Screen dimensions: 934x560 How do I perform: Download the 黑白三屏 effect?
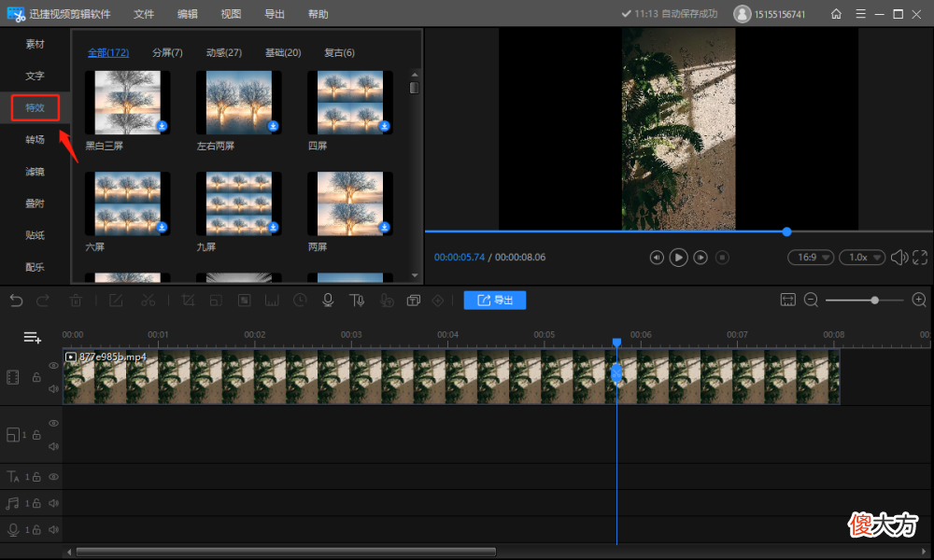(x=162, y=126)
